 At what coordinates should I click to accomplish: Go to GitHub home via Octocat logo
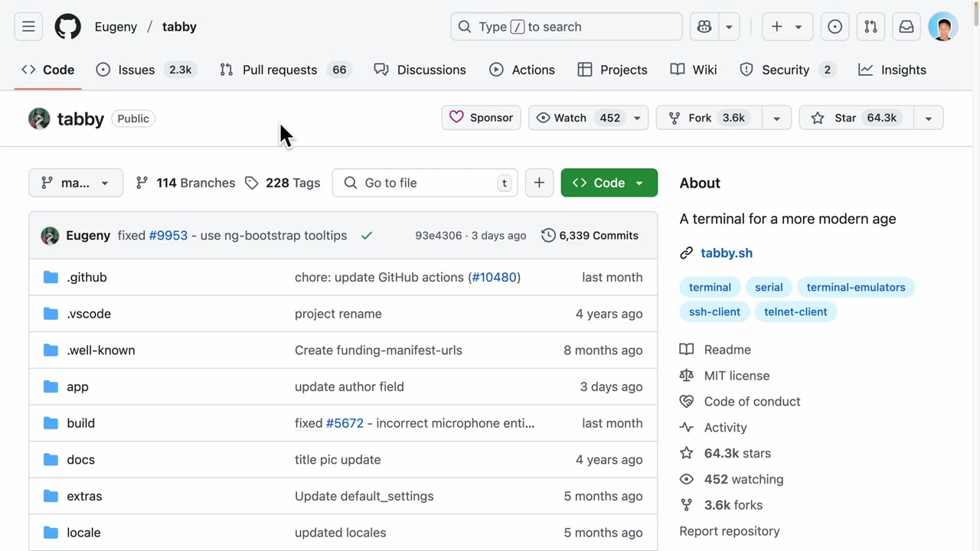pos(68,27)
